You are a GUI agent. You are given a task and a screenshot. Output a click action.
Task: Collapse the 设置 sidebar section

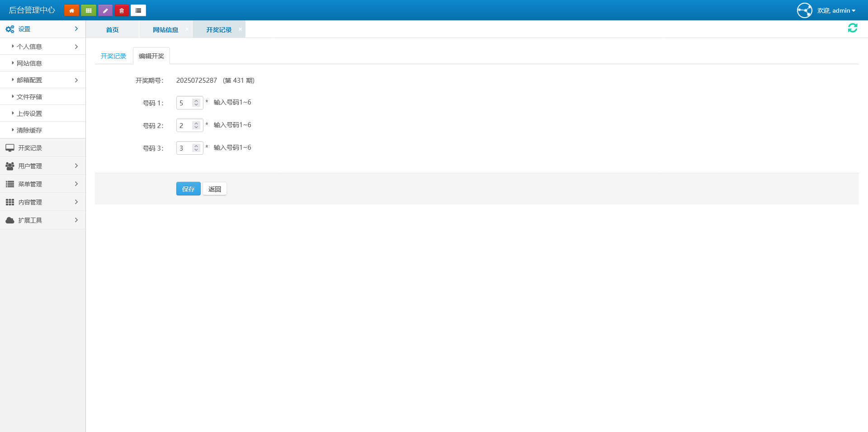point(76,29)
